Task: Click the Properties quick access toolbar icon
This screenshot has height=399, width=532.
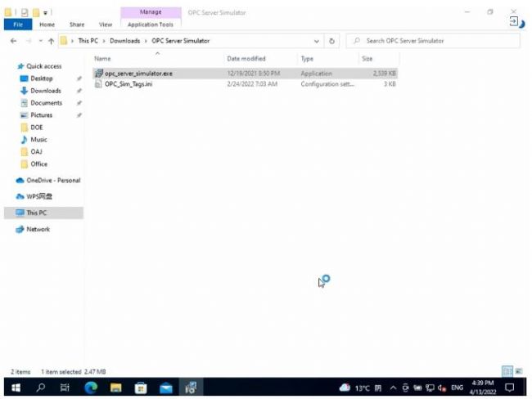Action: pyautogui.click(x=25, y=12)
